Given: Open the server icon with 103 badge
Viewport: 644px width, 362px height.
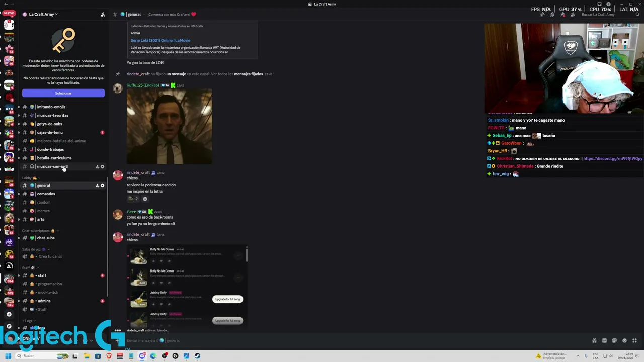Looking at the screenshot, I should pyautogui.click(x=9, y=290).
